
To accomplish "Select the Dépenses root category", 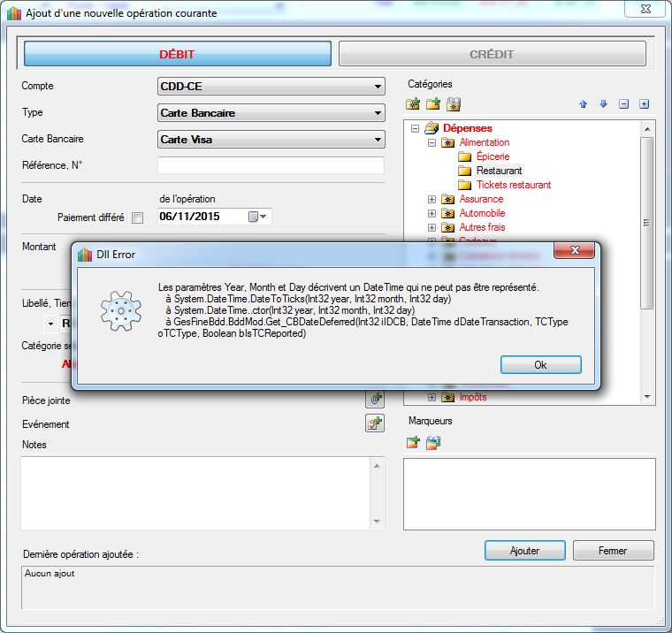I will coord(468,128).
